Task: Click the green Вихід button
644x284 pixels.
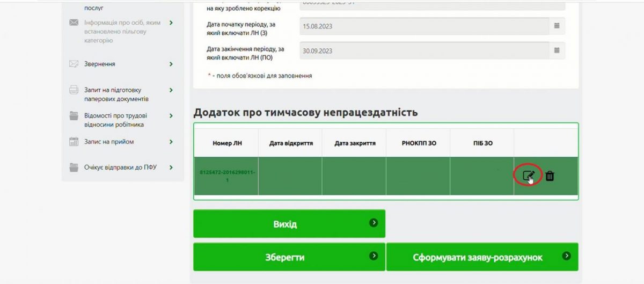Action: (x=289, y=223)
